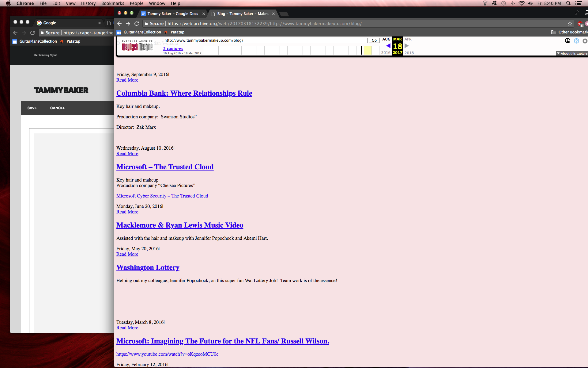Open Macklemore & Ryan Lewis Music Video post
The image size is (588, 368).
[180, 225]
